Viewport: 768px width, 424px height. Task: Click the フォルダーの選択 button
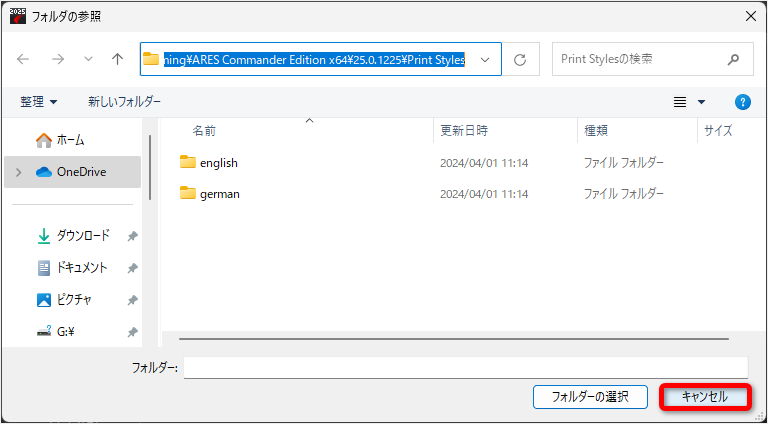(590, 397)
